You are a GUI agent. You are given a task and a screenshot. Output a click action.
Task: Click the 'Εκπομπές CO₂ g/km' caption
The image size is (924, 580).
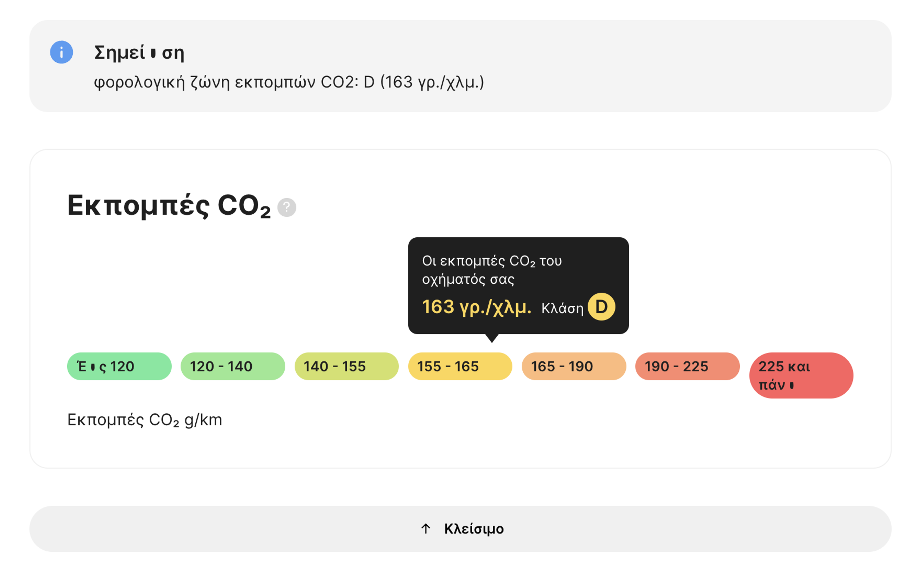pos(145,420)
